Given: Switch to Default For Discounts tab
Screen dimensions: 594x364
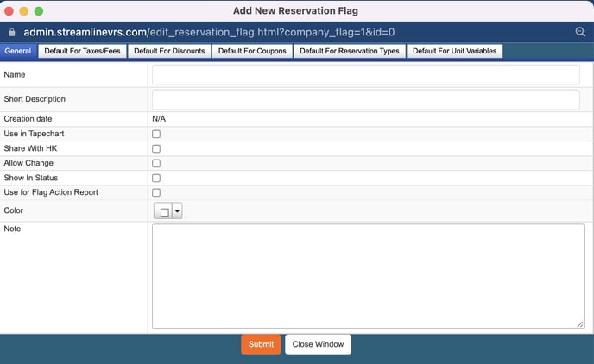Looking at the screenshot, I should (x=169, y=51).
